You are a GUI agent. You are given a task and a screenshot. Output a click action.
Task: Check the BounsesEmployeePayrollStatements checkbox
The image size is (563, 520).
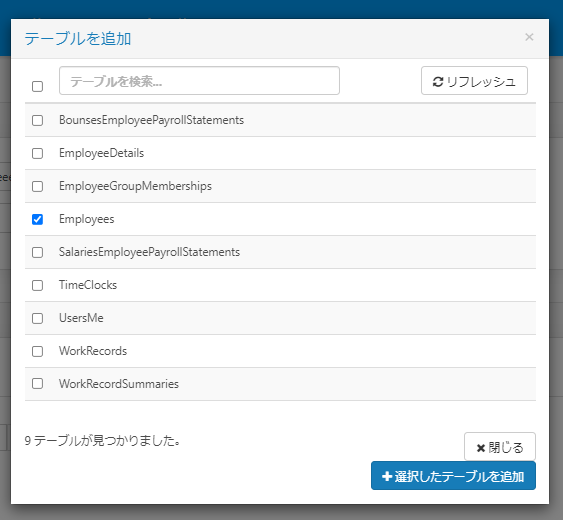tap(37, 120)
